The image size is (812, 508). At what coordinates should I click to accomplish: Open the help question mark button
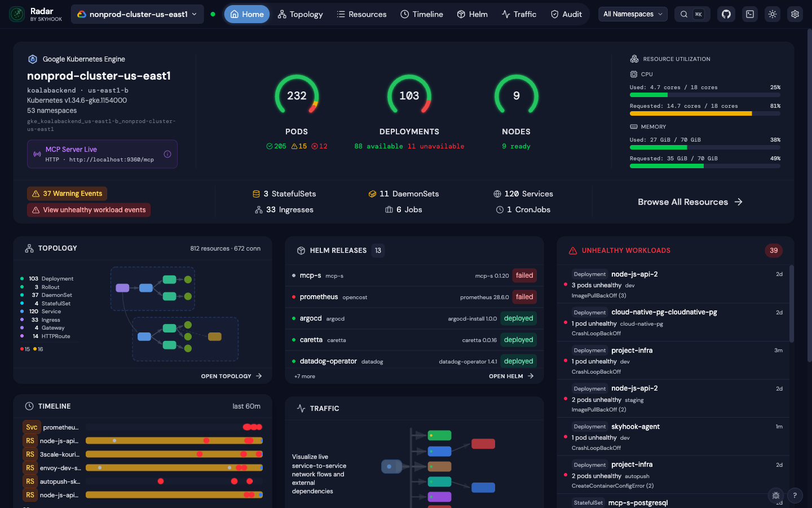point(795,496)
